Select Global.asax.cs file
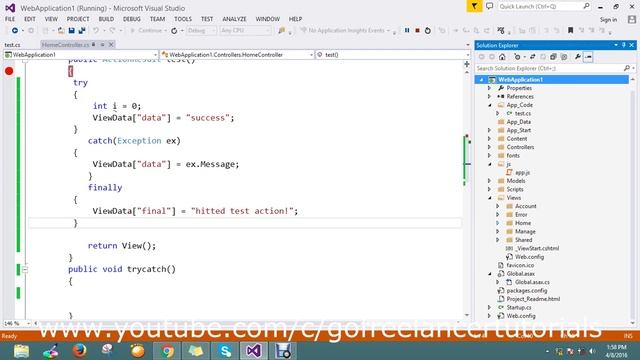 pos(532,282)
